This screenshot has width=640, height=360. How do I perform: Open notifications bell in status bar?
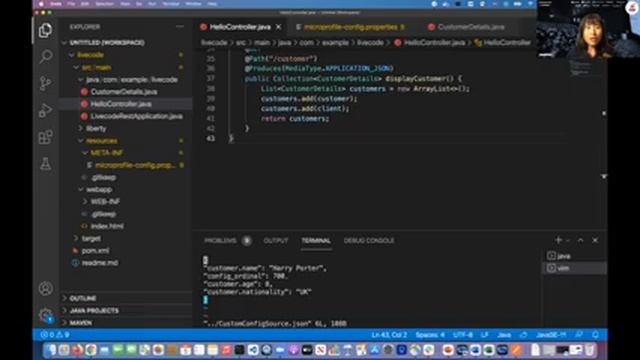point(596,335)
